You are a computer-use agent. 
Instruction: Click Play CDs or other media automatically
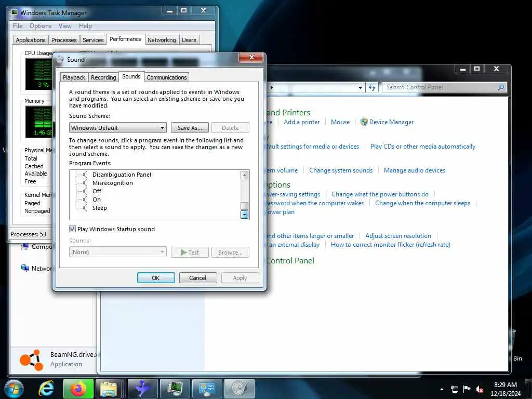tap(423, 146)
